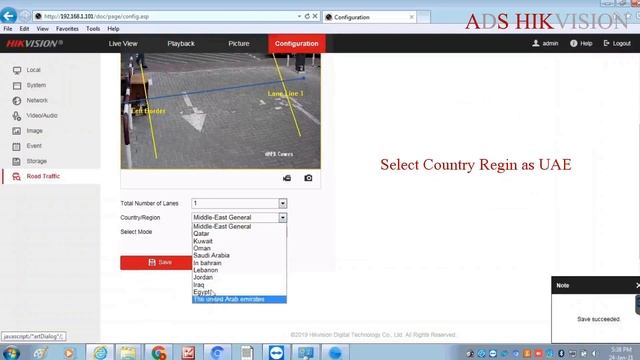Select In bahrain from the country list
This screenshot has height=360, width=640.
(239, 263)
